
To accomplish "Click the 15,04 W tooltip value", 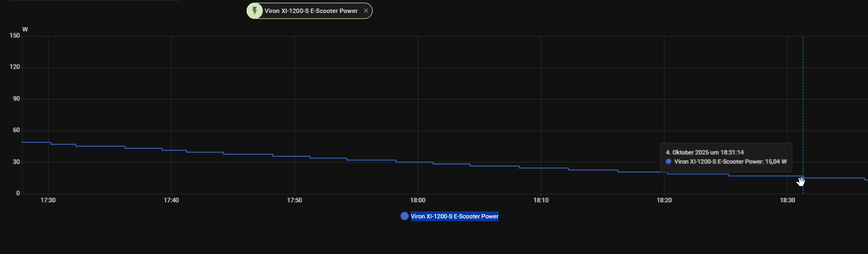I will 775,162.
